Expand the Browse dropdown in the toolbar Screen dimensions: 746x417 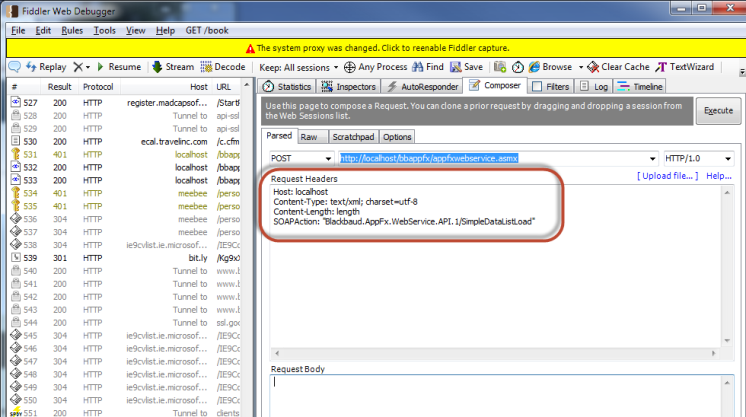552,67
